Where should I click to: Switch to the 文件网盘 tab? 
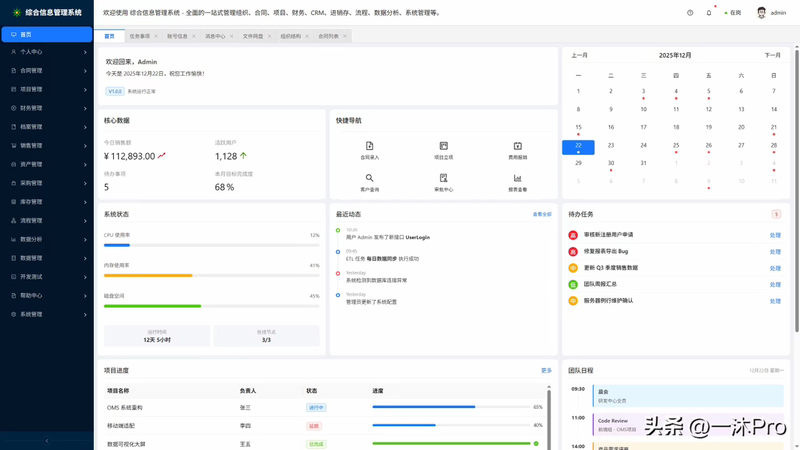click(253, 36)
